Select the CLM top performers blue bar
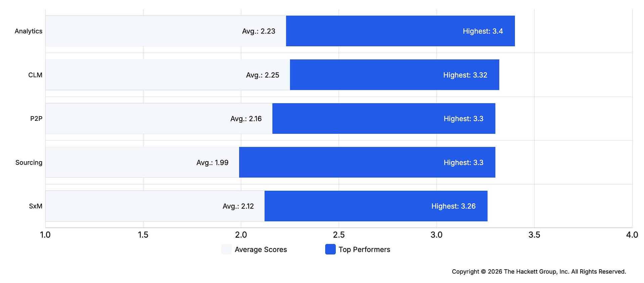This screenshot has width=644, height=283. (395, 75)
